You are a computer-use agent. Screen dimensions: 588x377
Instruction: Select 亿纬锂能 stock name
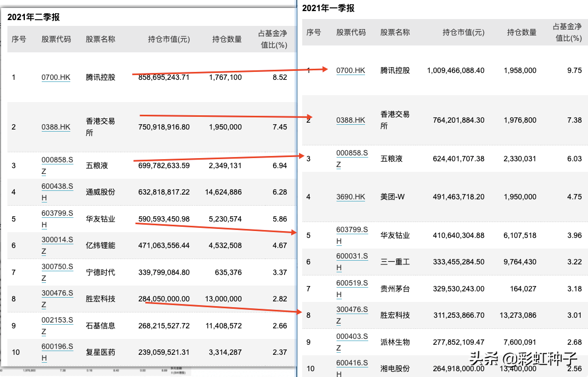[100, 245]
